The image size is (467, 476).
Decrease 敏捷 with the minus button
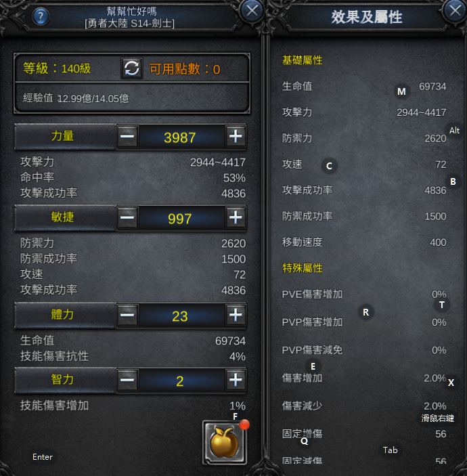(x=127, y=217)
